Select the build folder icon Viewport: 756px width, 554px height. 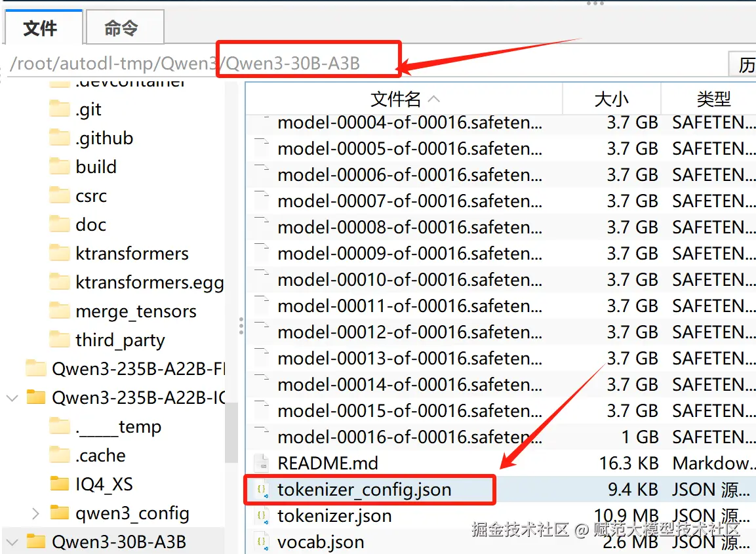point(60,167)
